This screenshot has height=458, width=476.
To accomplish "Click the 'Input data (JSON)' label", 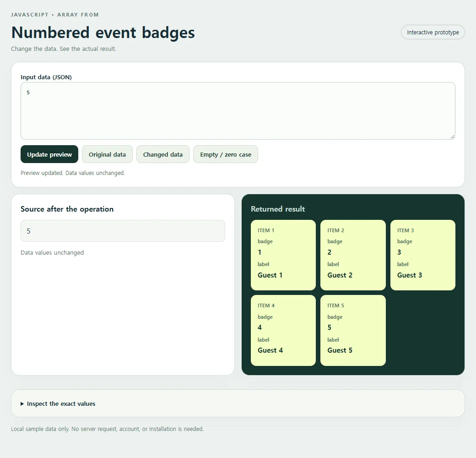I will (x=46, y=77).
